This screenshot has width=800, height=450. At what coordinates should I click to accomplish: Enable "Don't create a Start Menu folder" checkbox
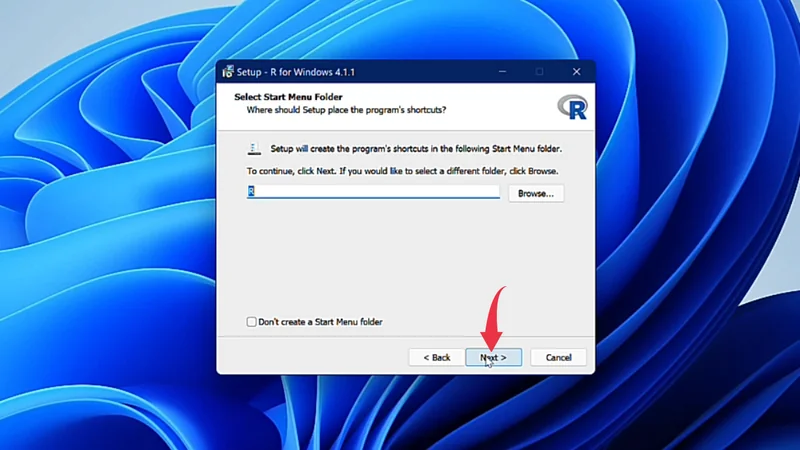tap(251, 322)
